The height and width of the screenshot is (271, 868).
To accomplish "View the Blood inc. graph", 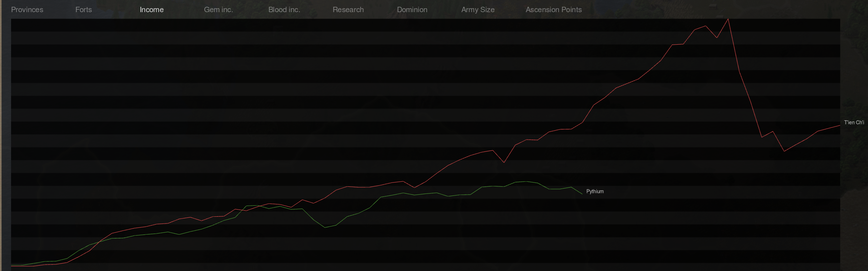I will 284,10.
